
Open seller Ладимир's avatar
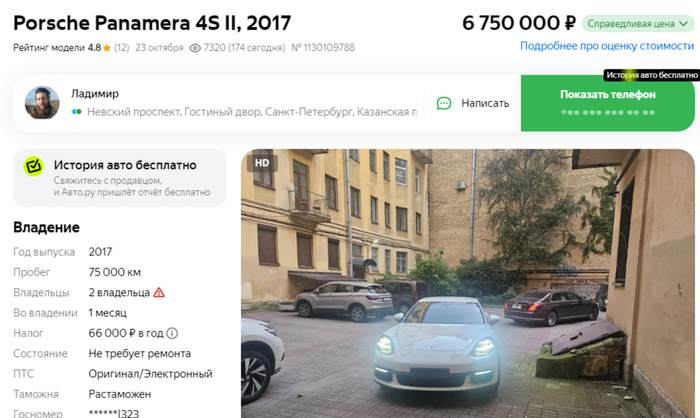pos(42,103)
